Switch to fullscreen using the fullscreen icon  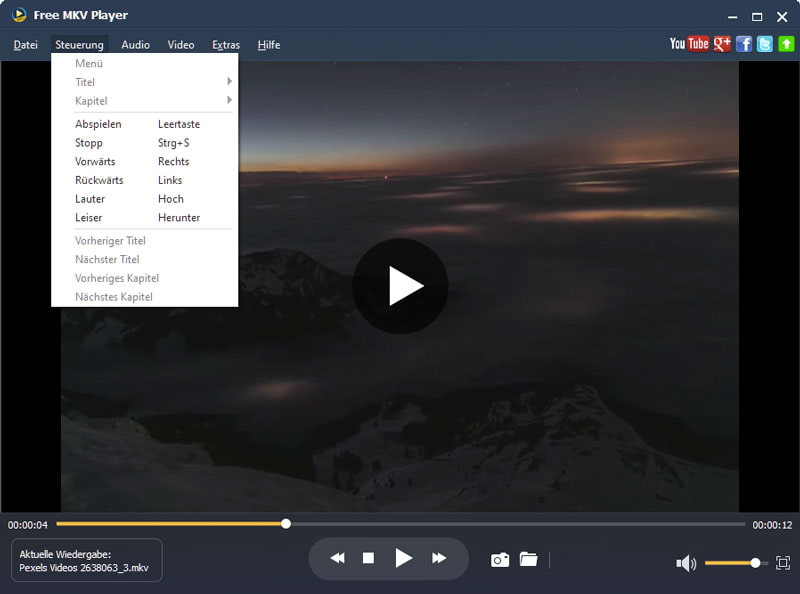783,562
